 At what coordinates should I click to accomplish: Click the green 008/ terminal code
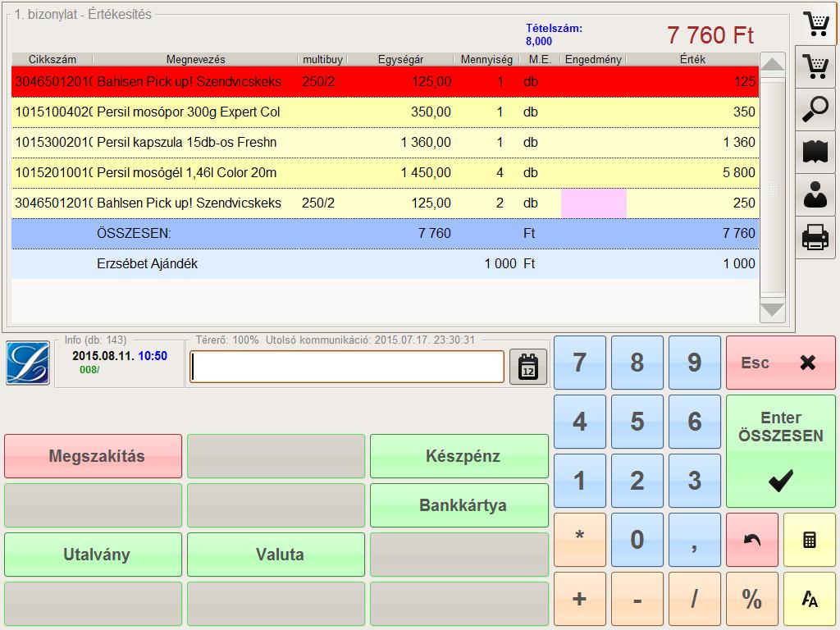(x=89, y=370)
